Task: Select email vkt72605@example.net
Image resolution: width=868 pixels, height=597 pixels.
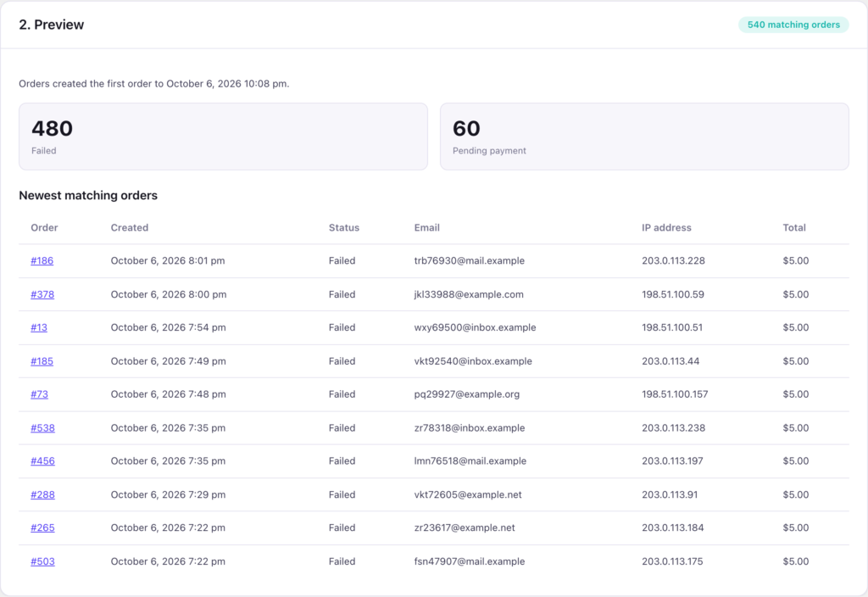Action: (468, 494)
